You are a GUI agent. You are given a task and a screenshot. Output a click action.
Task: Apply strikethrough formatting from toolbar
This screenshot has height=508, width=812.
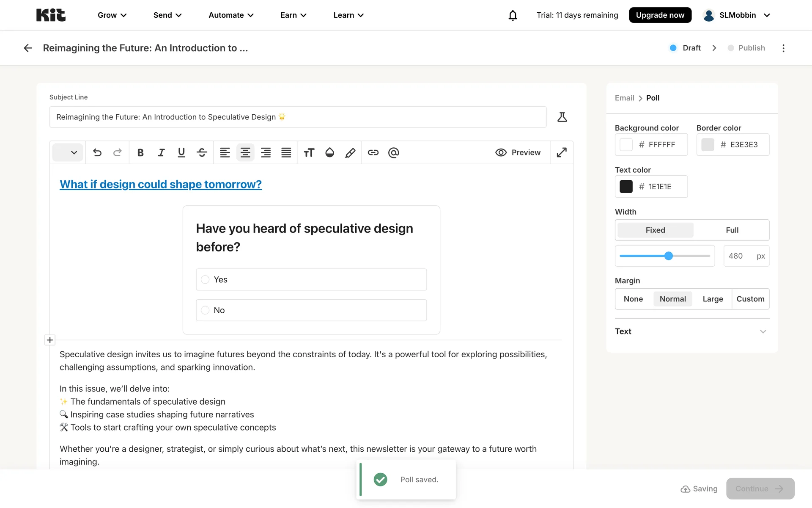pyautogui.click(x=202, y=152)
